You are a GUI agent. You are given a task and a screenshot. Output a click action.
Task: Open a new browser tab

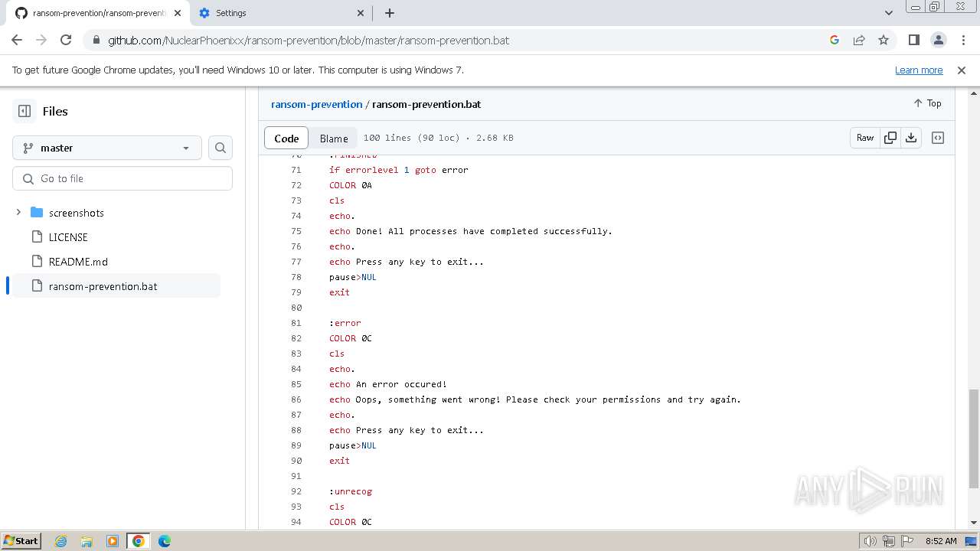pyautogui.click(x=389, y=13)
